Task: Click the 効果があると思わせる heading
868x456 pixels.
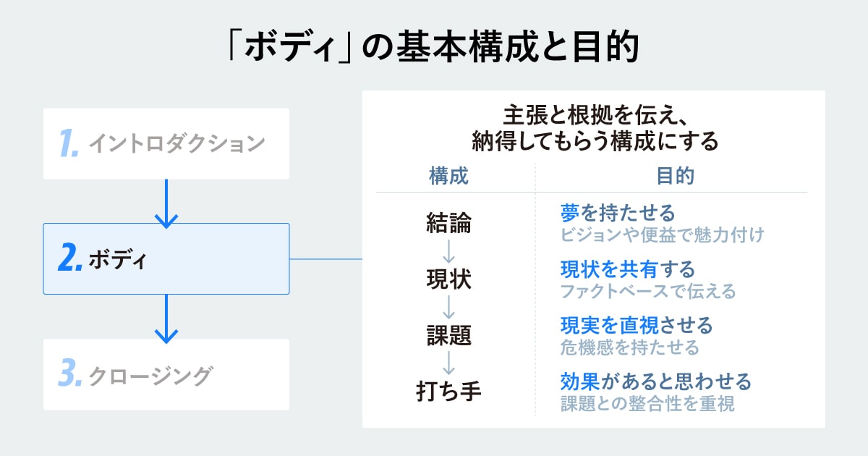Action: 656,381
